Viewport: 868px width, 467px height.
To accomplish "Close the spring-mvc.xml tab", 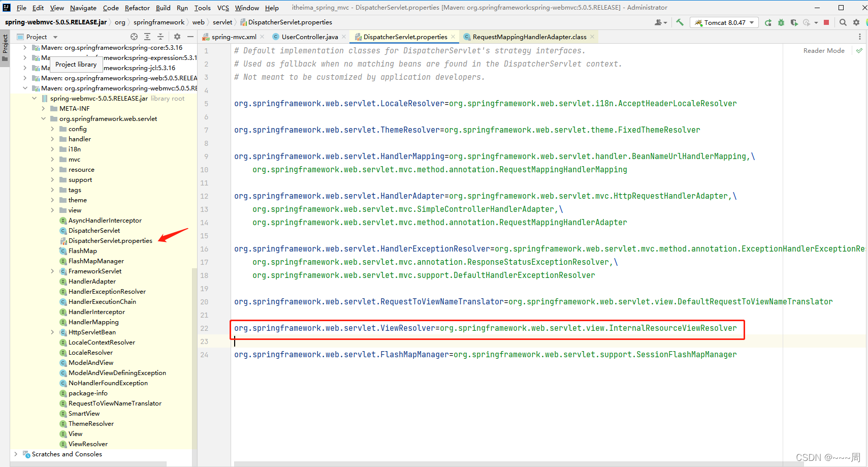I will click(262, 37).
